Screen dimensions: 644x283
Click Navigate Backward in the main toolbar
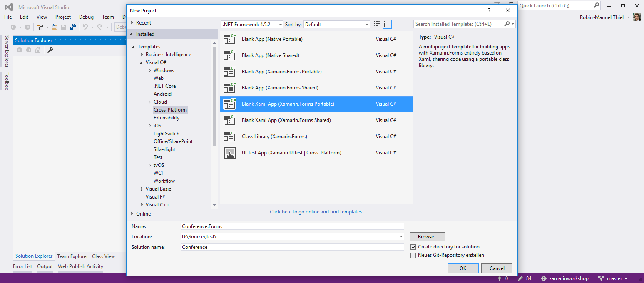13,27
